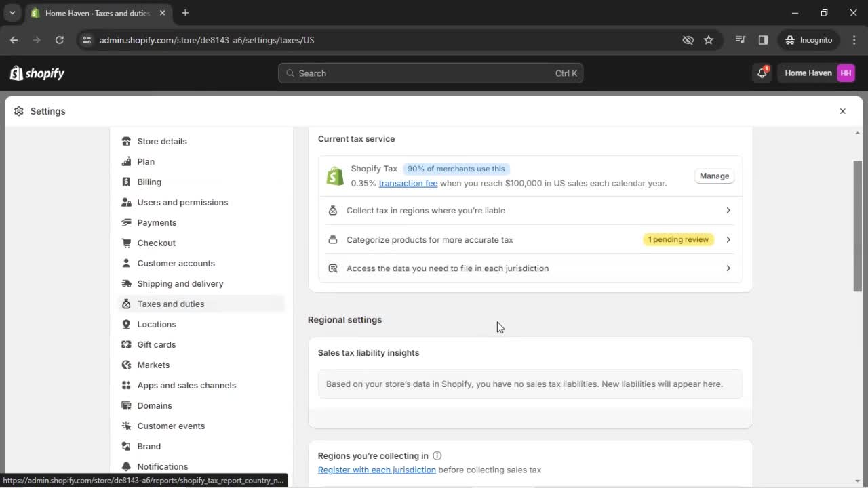
Task: Open Chrome three-dot menu
Action: click(854, 40)
